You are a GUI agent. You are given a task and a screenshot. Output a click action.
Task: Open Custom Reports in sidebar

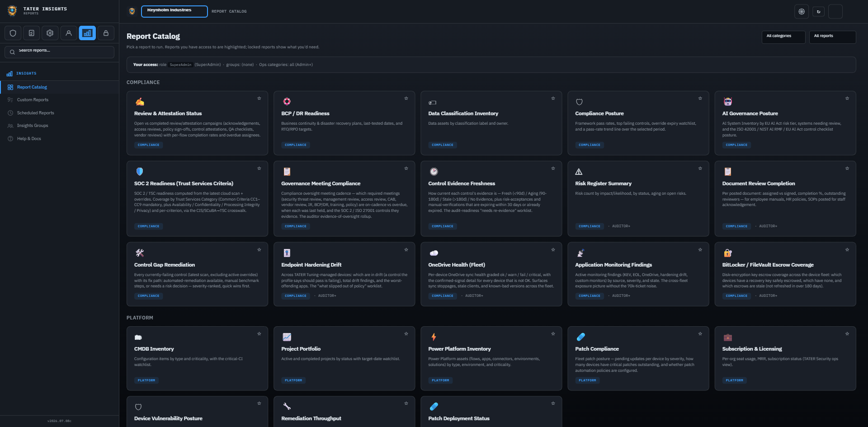[59, 100]
